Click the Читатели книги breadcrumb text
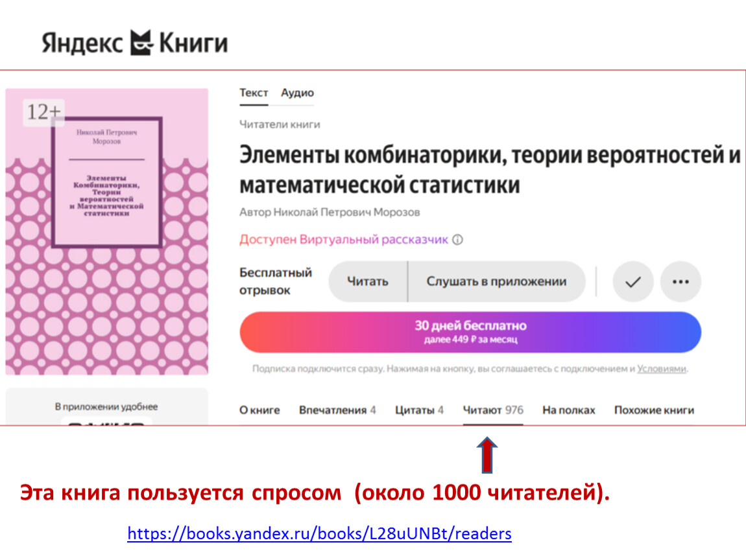746x560 pixels. point(280,124)
